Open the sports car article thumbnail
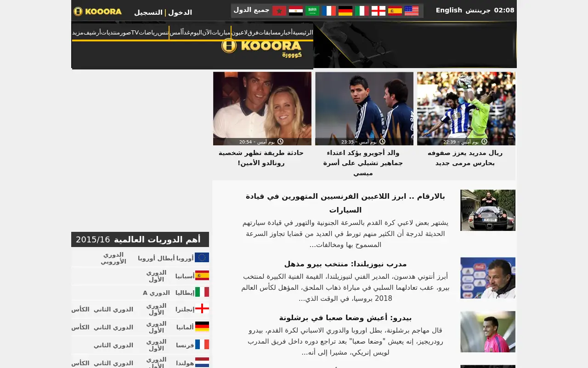 (488, 210)
